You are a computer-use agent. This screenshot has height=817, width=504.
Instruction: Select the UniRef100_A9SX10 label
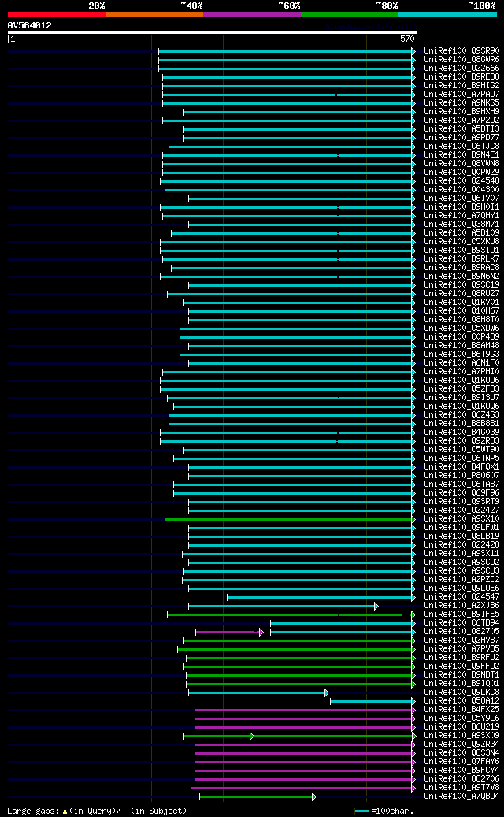coord(461,519)
